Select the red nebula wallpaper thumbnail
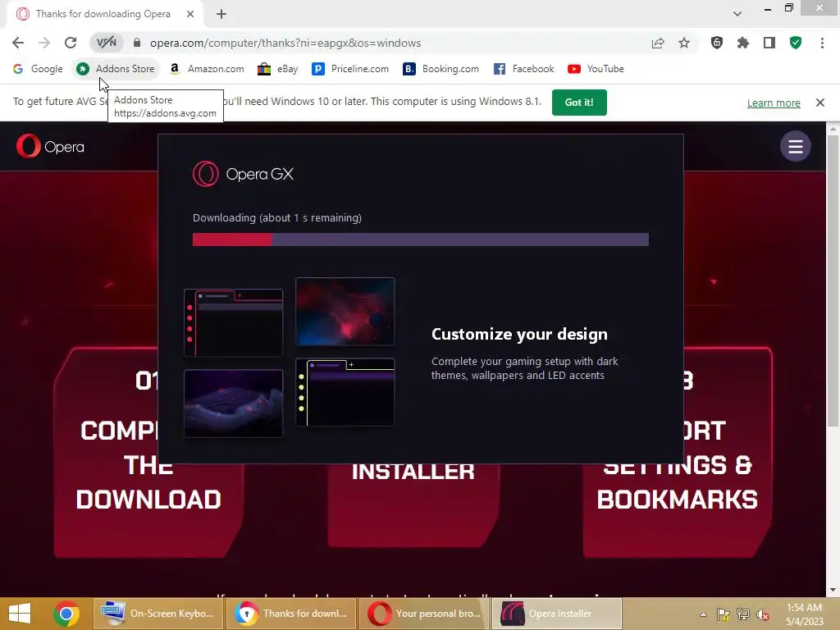 pos(345,311)
